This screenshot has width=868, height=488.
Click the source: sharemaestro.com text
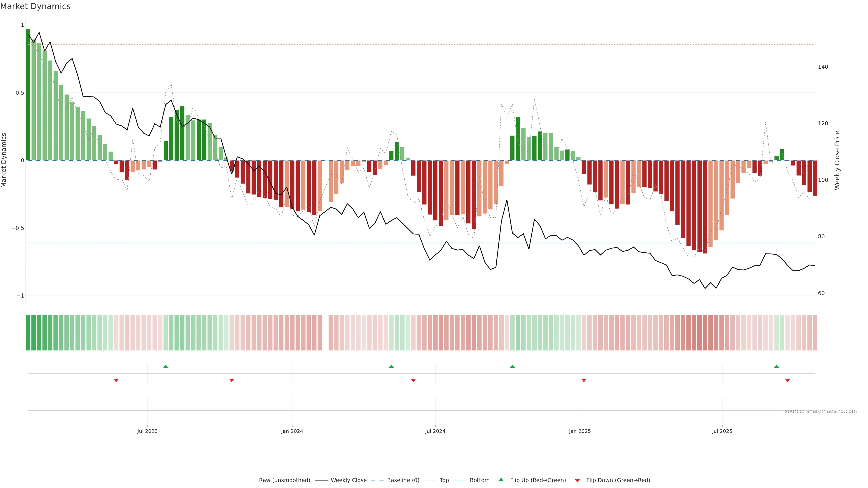click(821, 411)
